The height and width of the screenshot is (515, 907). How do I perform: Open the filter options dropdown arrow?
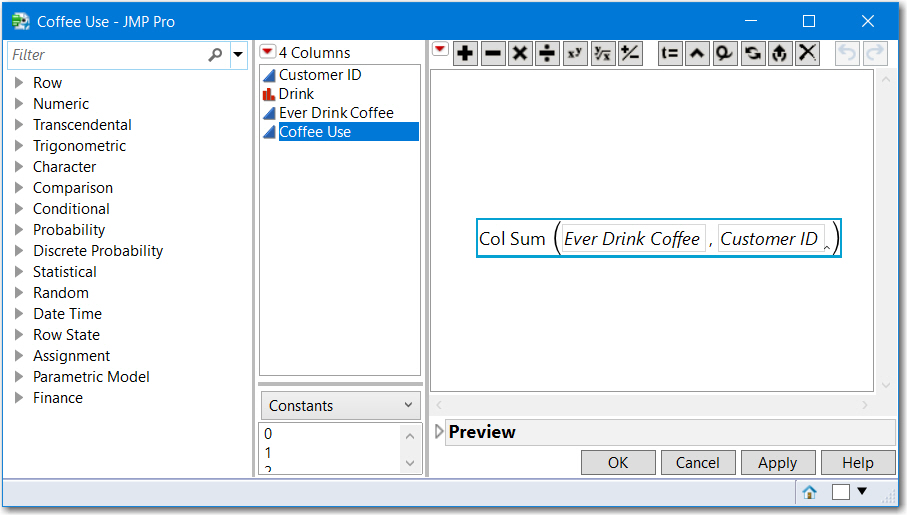(x=238, y=55)
